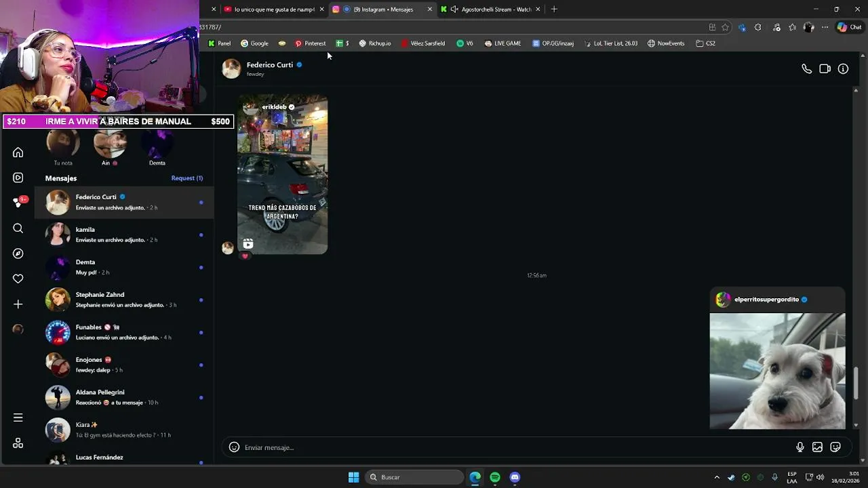The image size is (868, 488).
Task: Open the NowEvents bookmark
Action: pyautogui.click(x=665, y=43)
